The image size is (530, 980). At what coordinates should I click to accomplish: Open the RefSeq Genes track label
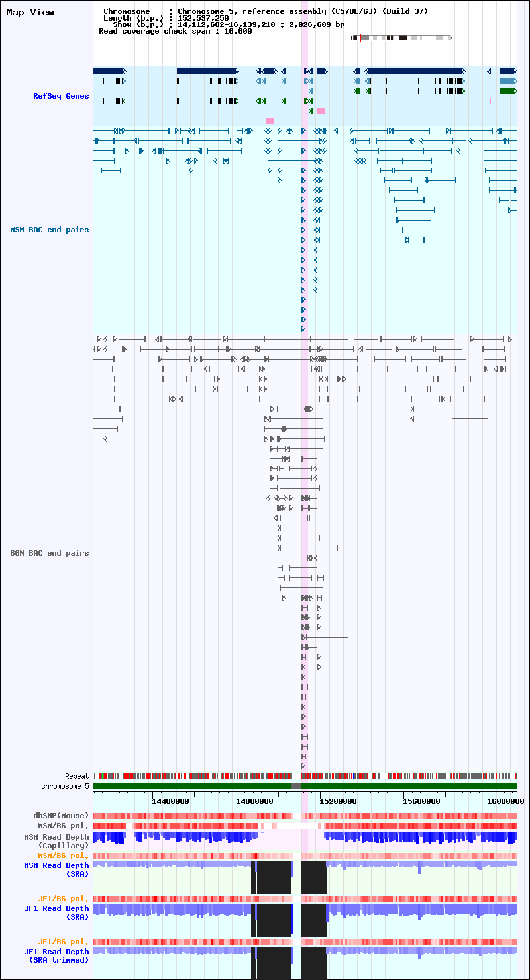pos(61,96)
